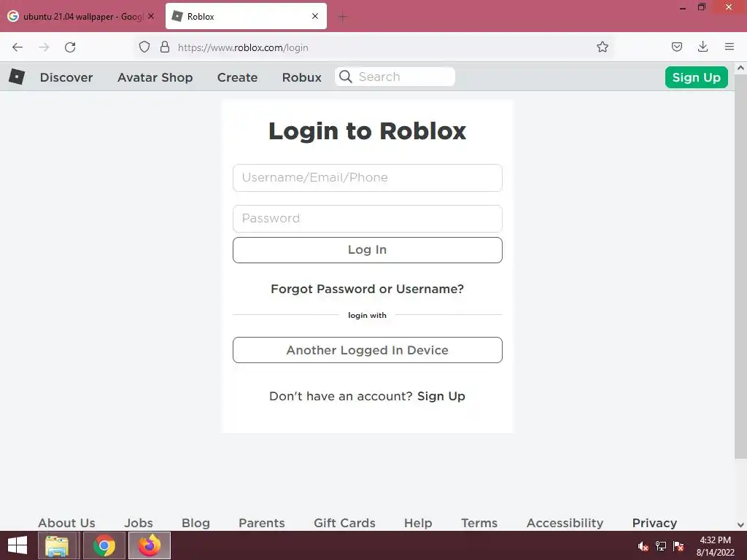Click the page scrollbar down arrow
Screen dimensions: 747x560
[740, 525]
